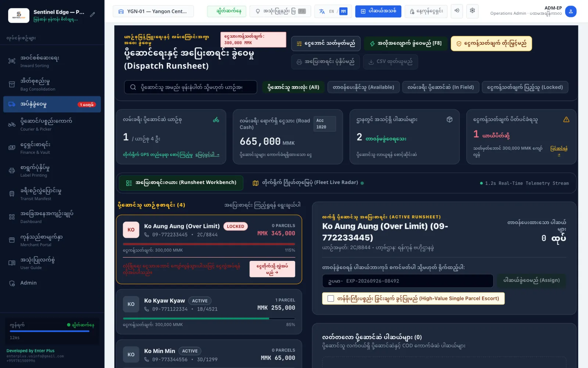Click the 115% cash limit bar of Ko Aung Aung
Viewport: 588px width, 368px height.
209,244
